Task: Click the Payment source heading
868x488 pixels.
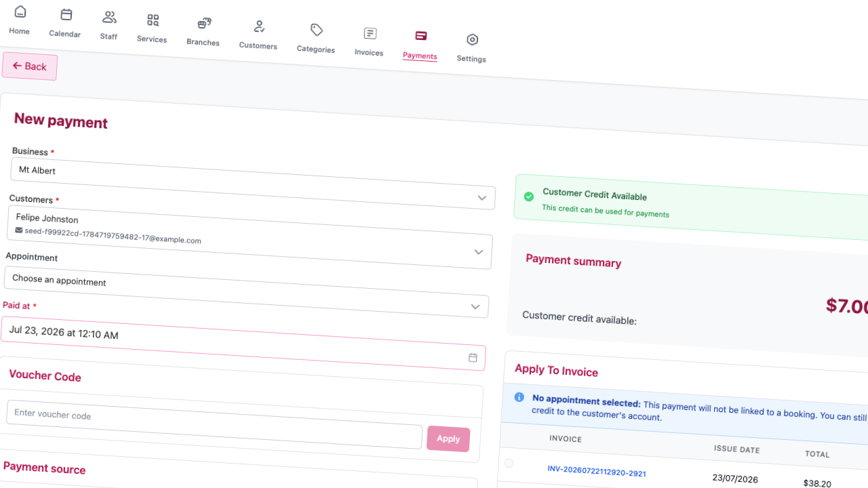Action: [x=44, y=467]
